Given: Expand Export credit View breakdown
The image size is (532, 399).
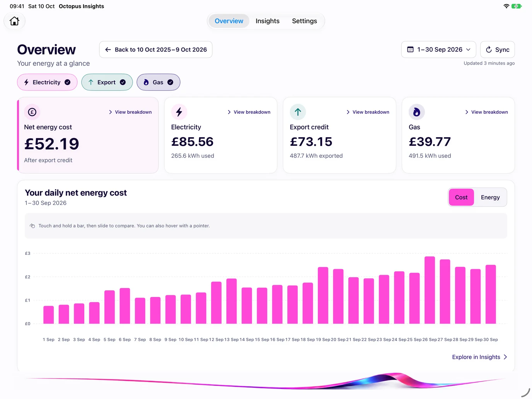Looking at the screenshot, I should tap(368, 112).
